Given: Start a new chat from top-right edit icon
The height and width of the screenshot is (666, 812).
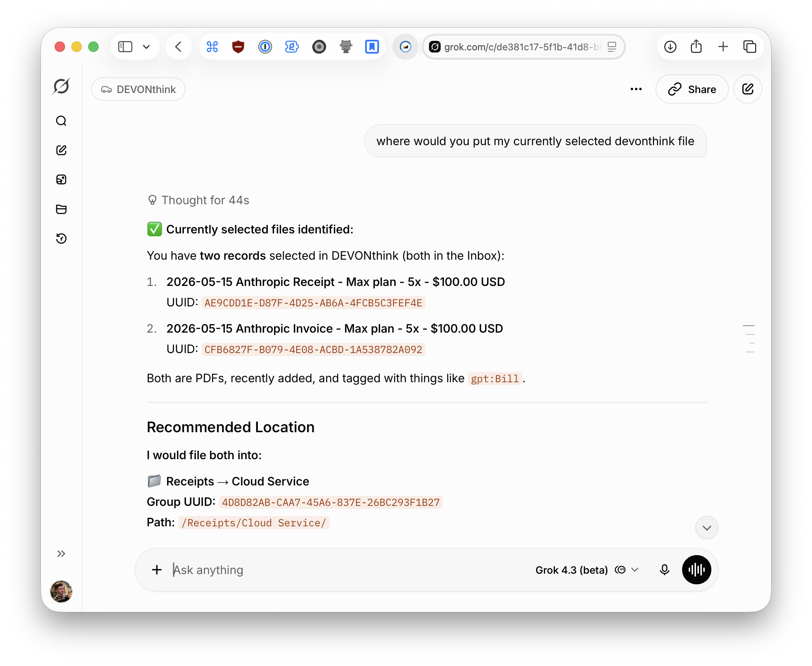Looking at the screenshot, I should 748,89.
